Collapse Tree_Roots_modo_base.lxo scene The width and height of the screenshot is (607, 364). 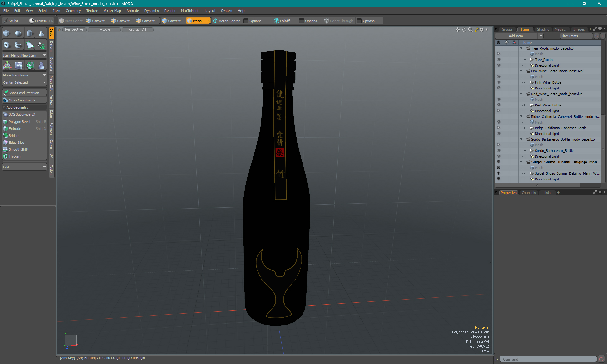(x=521, y=48)
